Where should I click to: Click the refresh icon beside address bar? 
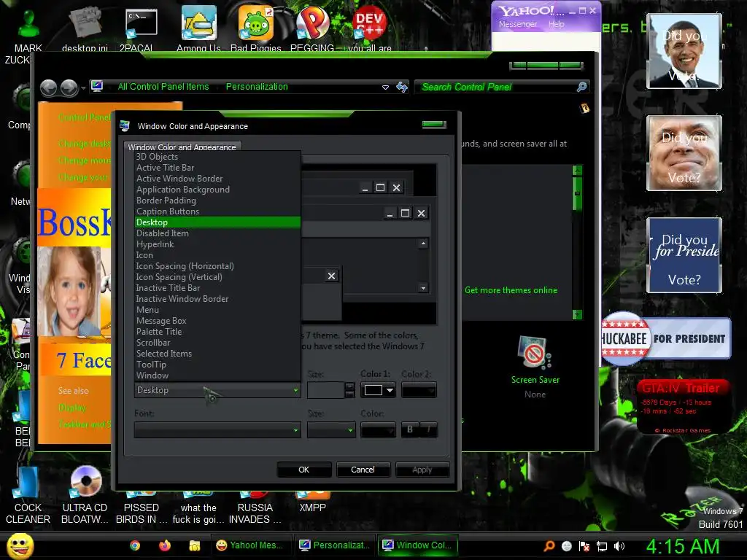tap(402, 87)
